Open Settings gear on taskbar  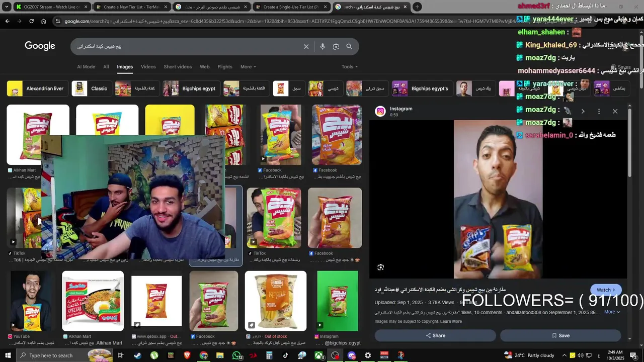pos(368,355)
